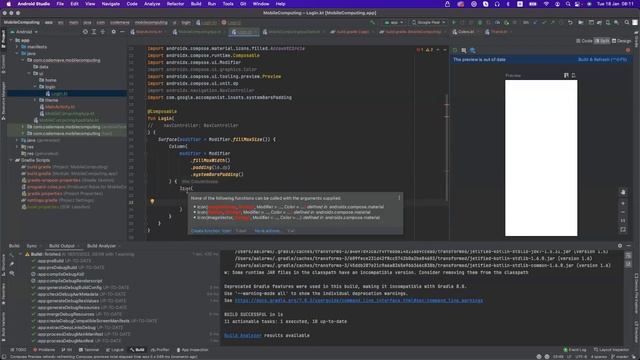Open the Analyze menu
Image resolution: width=640 pixels, height=360 pixels.
click(152, 4)
